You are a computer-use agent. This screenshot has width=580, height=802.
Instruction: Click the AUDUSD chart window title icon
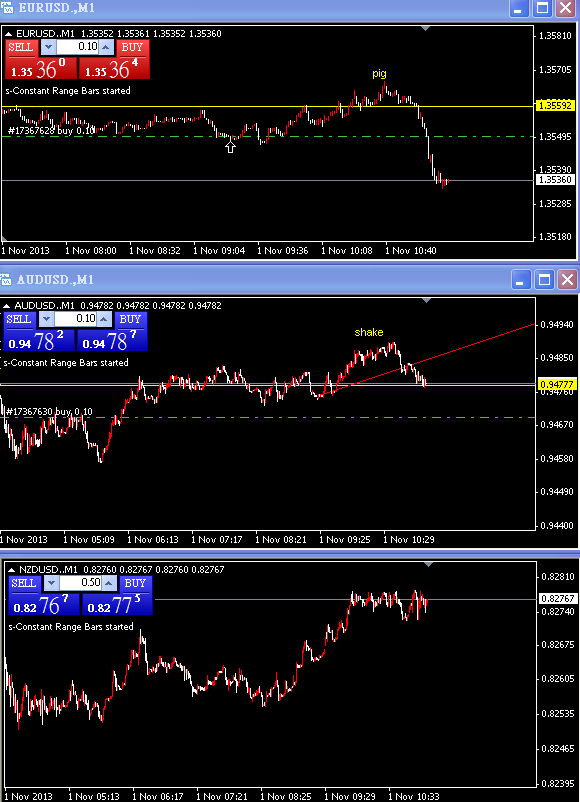pyautogui.click(x=6, y=280)
